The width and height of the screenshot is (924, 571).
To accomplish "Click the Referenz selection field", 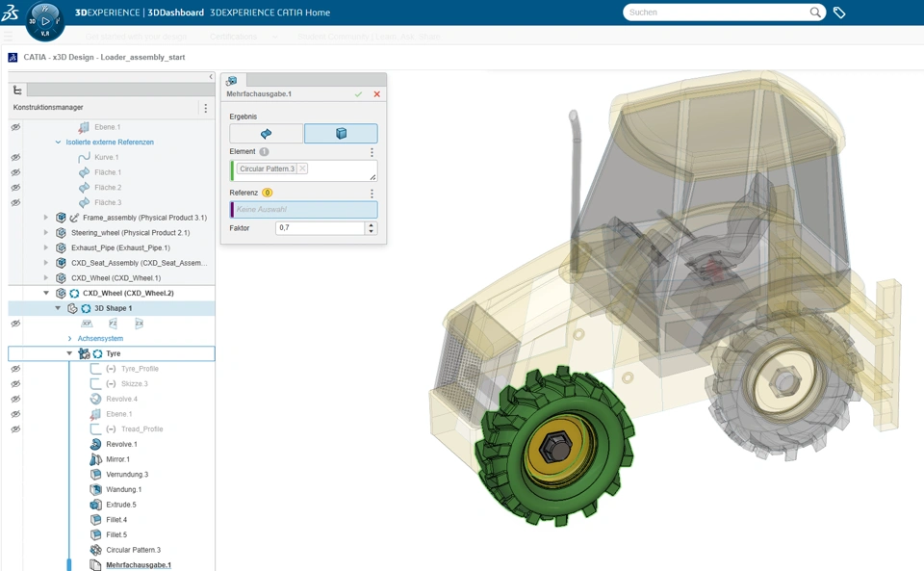I will coord(303,210).
